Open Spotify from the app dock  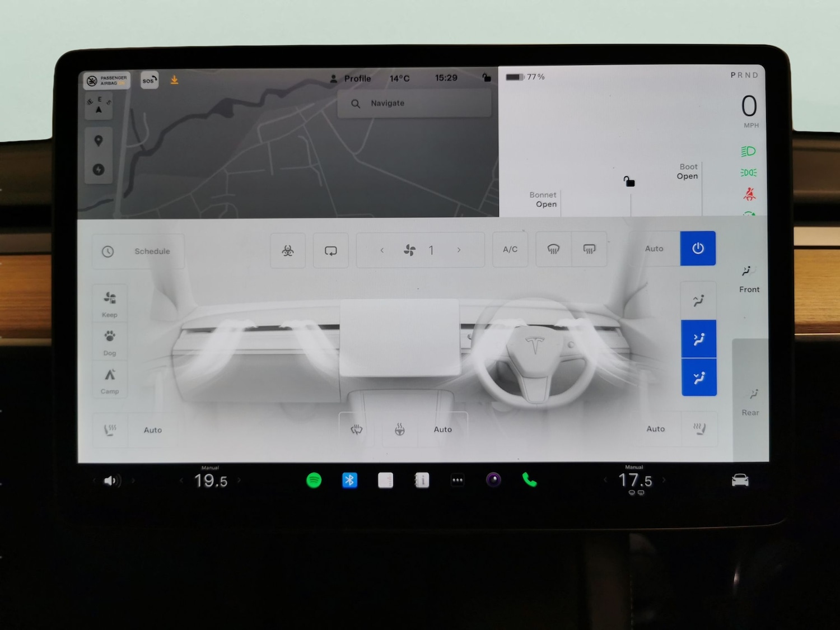point(314,480)
